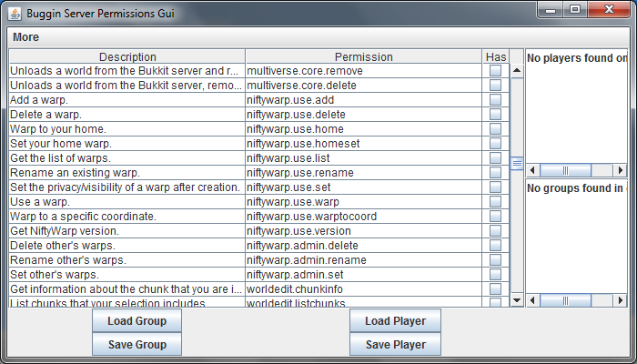
Task: Click the players panel scroll left arrow
Action: click(532, 170)
